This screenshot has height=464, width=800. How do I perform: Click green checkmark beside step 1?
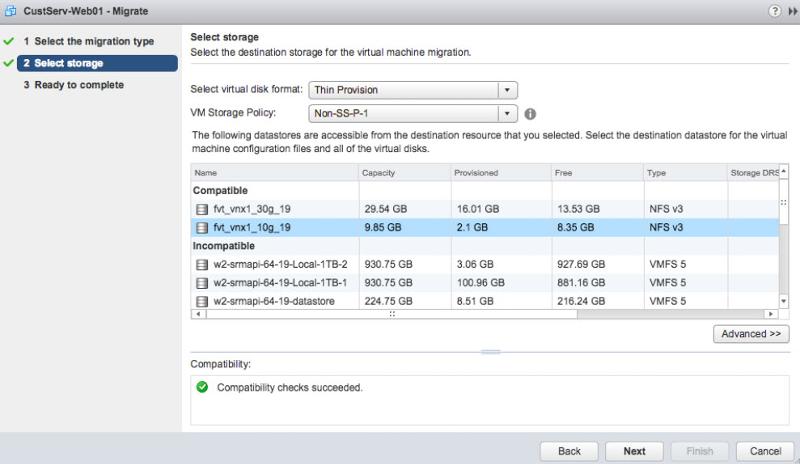point(9,41)
